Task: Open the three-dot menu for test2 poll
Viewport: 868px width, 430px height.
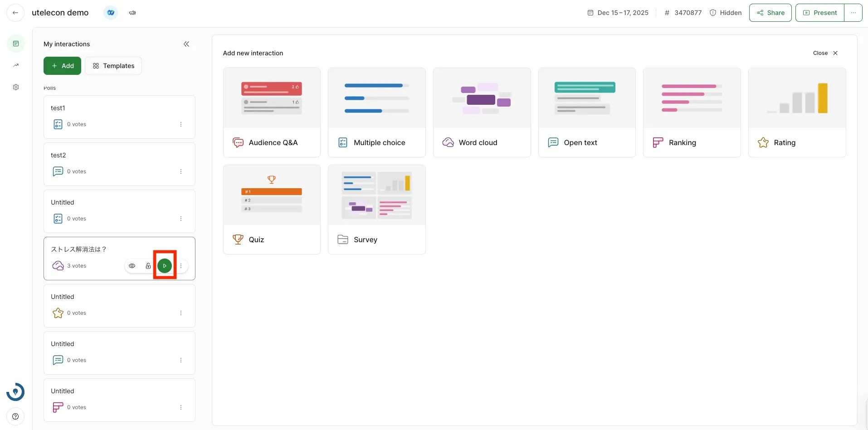Action: (x=181, y=171)
